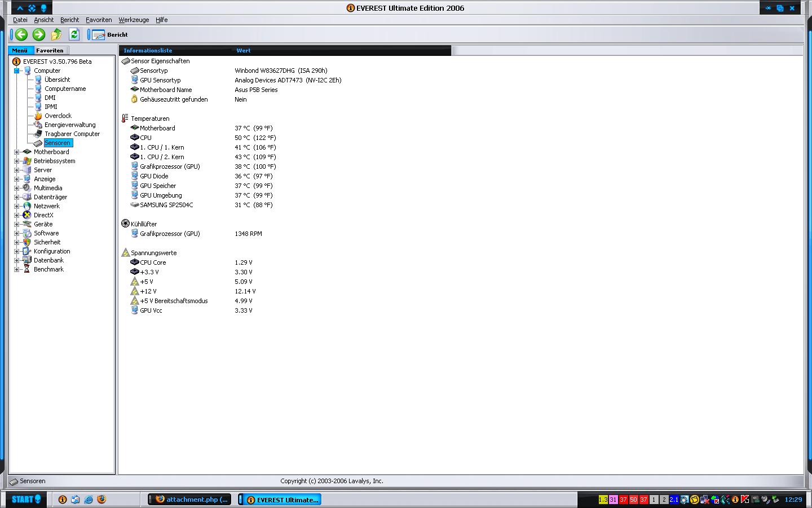
Task: Click the folder up-level icon in toolbar
Action: point(56,35)
